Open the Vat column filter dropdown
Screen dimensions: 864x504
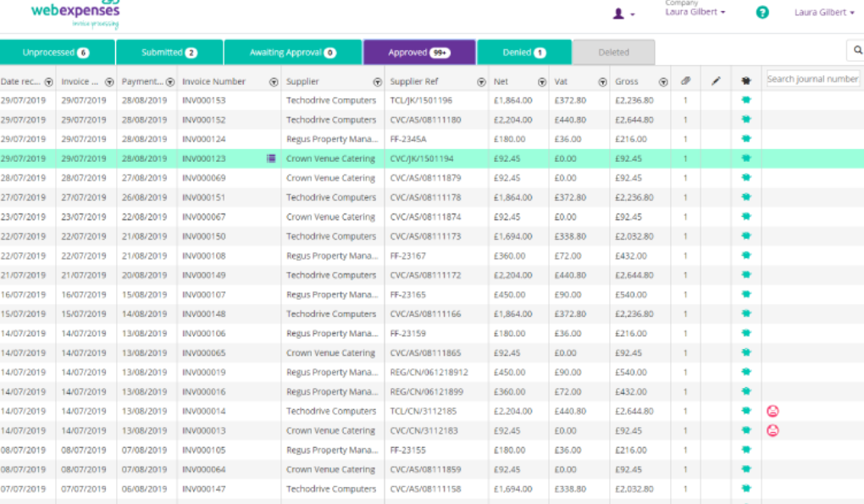pyautogui.click(x=602, y=82)
